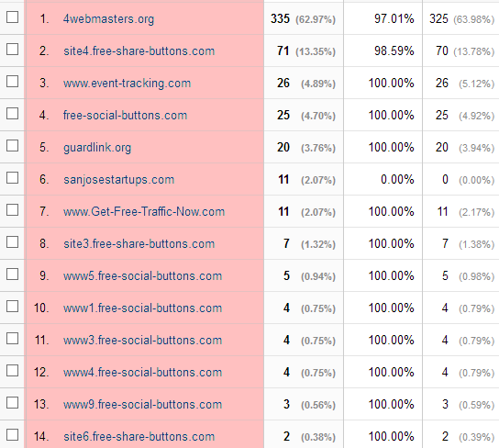Click sessions count 20 for guardlink.org

point(283,148)
